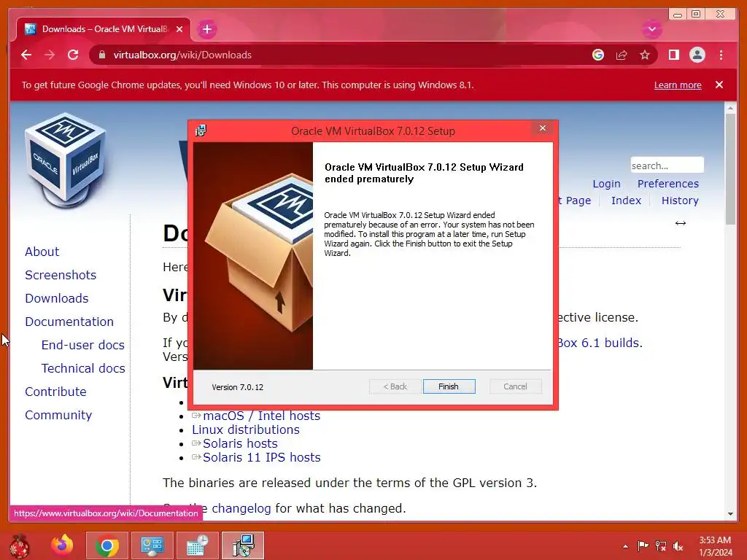The width and height of the screenshot is (747, 560).
Task: Click the vertical scrollbar thumb
Action: [x=730, y=169]
